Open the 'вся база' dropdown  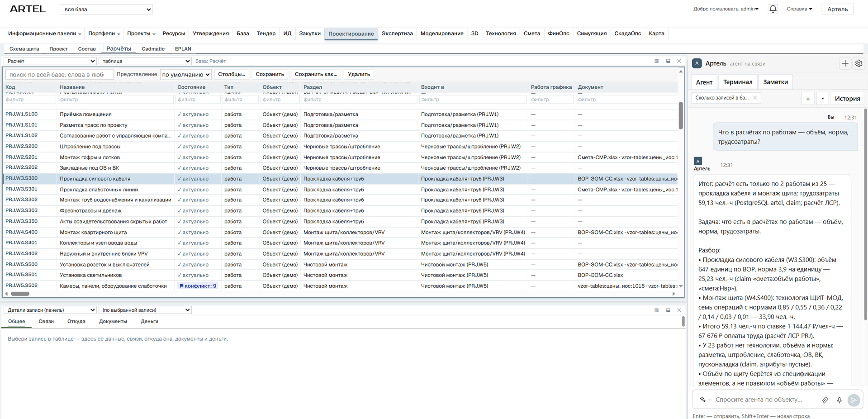106,10
